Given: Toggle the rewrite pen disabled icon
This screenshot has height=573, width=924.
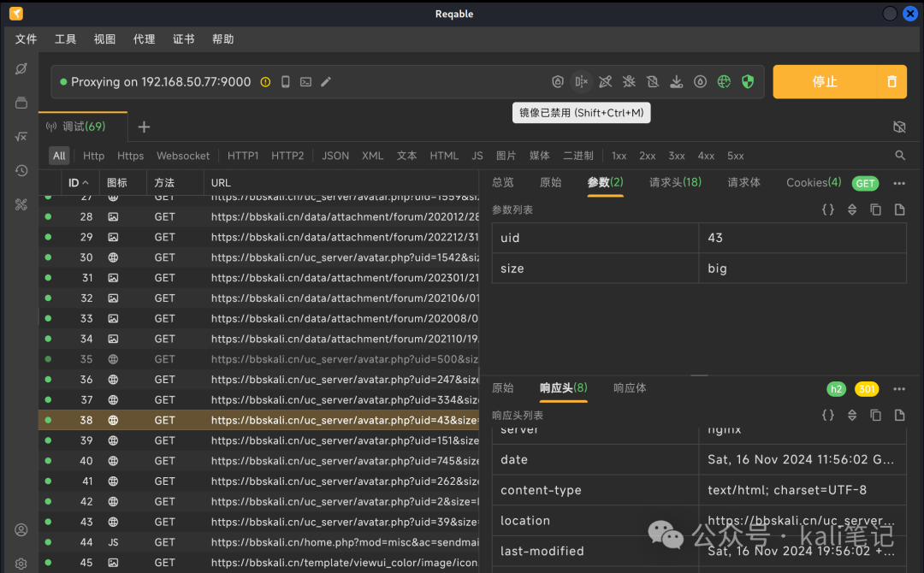Looking at the screenshot, I should click(605, 82).
